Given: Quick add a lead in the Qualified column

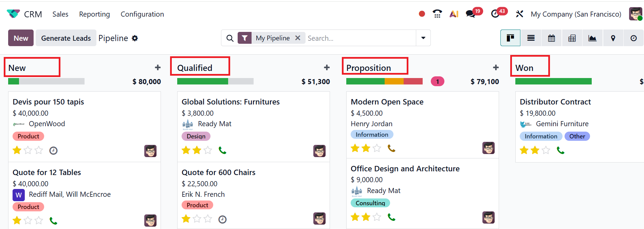Looking at the screenshot, I should [327, 68].
